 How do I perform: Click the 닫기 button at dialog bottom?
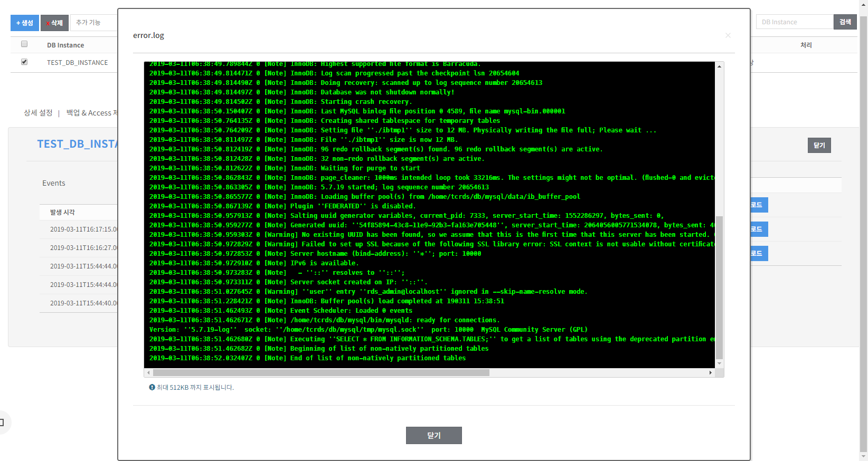coord(433,435)
